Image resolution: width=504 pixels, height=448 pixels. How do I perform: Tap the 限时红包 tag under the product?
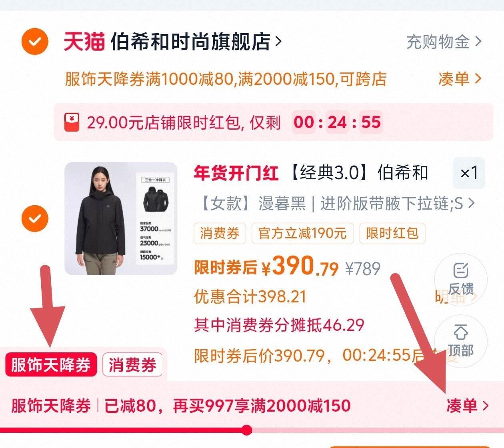(392, 233)
